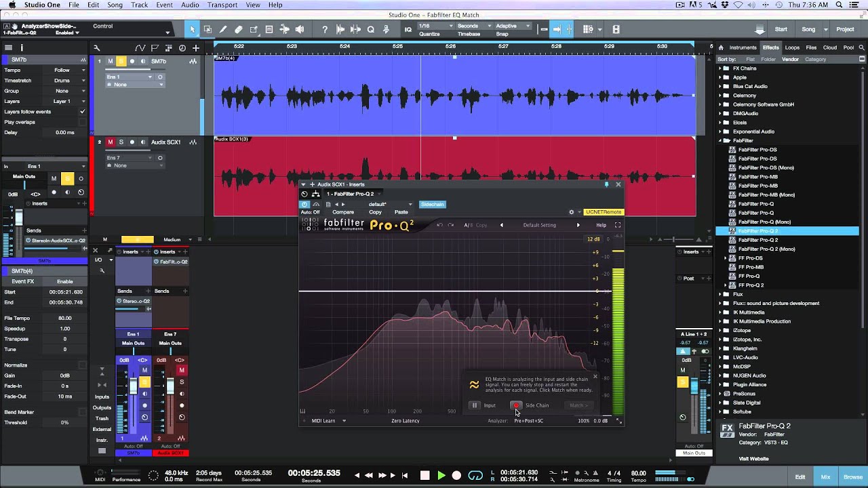This screenshot has width=868, height=488.
Task: Click the inspector info icon
Action: tap(22, 47)
